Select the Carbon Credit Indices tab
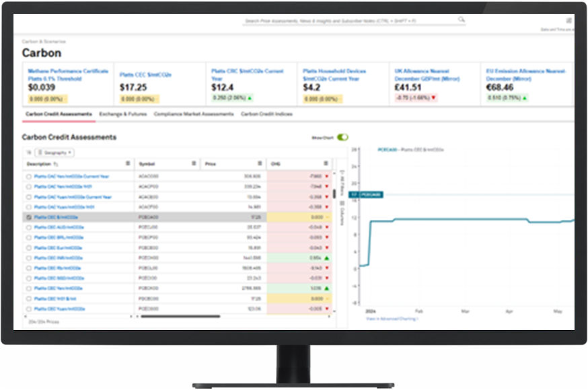This screenshot has width=588, height=390. point(266,114)
